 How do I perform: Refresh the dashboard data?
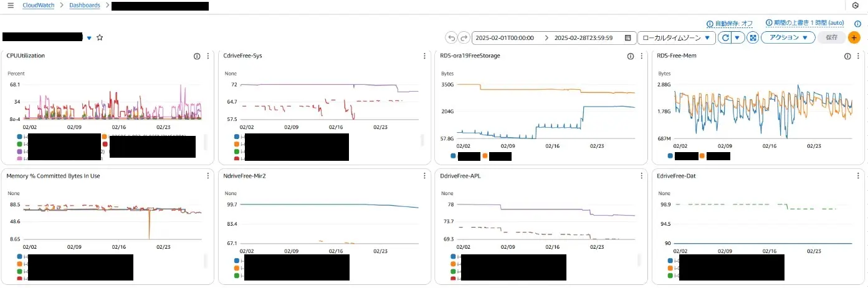click(x=725, y=38)
